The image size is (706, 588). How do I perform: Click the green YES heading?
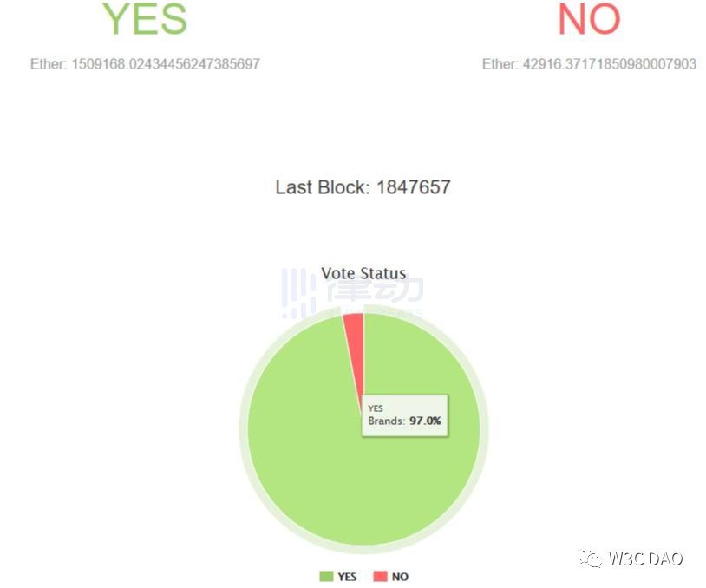point(145,19)
